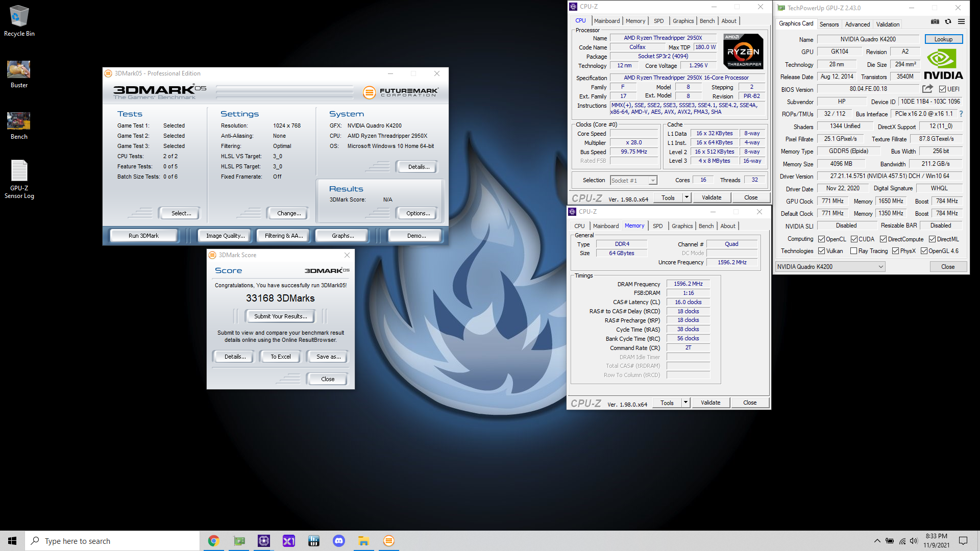Open the NVIDIA Quadro K4200 GPU dropdown

pyautogui.click(x=830, y=266)
